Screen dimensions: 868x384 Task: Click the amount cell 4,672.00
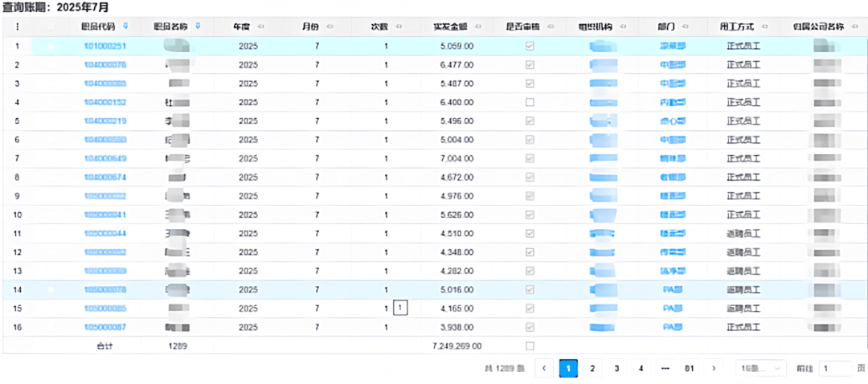click(x=457, y=178)
